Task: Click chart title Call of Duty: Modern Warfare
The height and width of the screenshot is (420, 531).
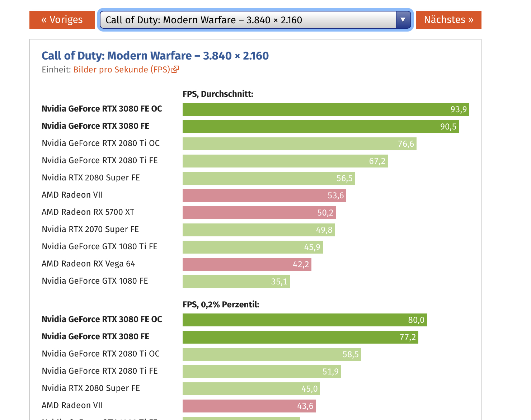Action: coord(155,56)
